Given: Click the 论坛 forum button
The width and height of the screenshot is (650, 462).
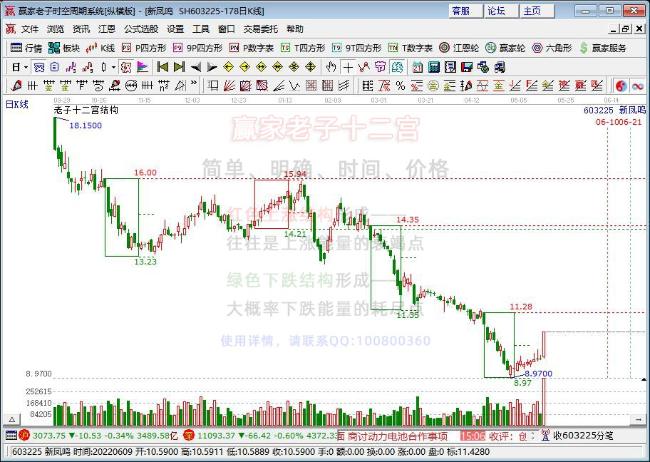Looking at the screenshot, I should [501, 11].
